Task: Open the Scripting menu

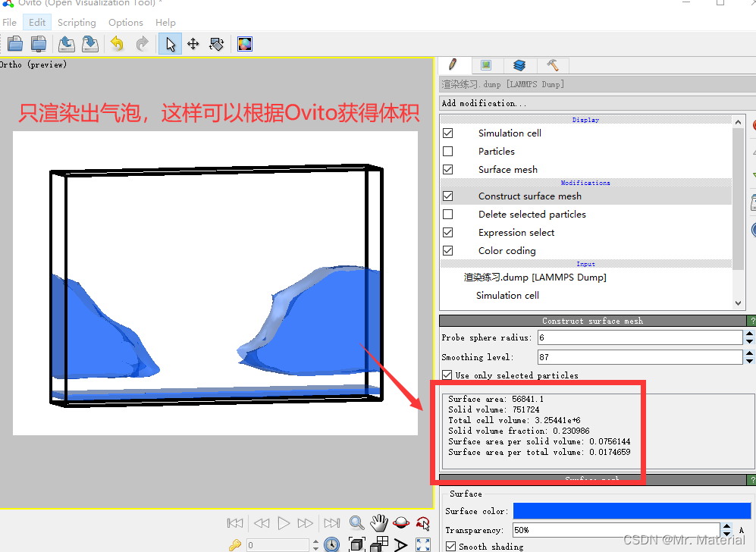Action: point(77,23)
